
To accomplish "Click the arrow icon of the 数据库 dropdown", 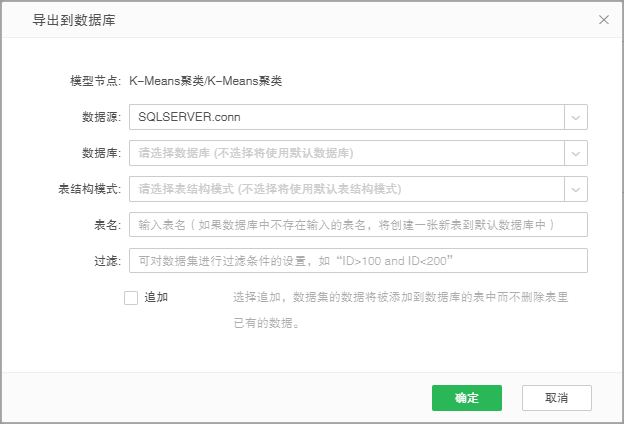I will (576, 153).
